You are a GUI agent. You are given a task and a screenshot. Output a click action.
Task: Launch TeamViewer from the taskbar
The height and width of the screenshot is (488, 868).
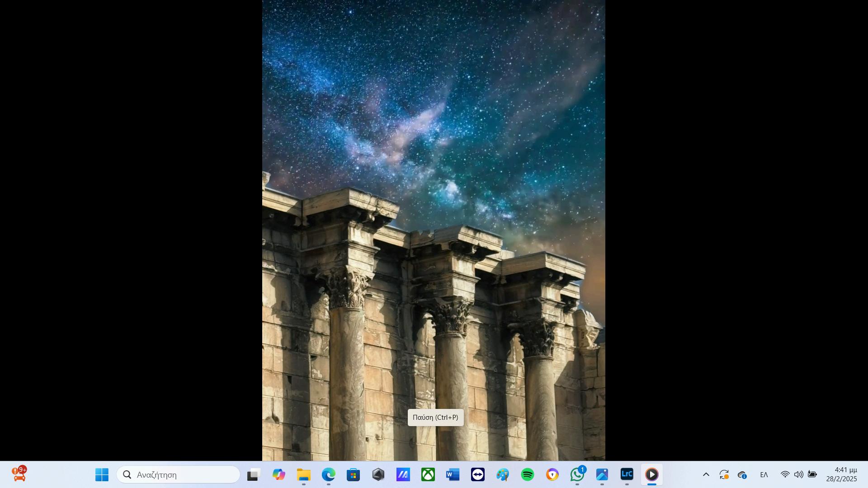[477, 474]
